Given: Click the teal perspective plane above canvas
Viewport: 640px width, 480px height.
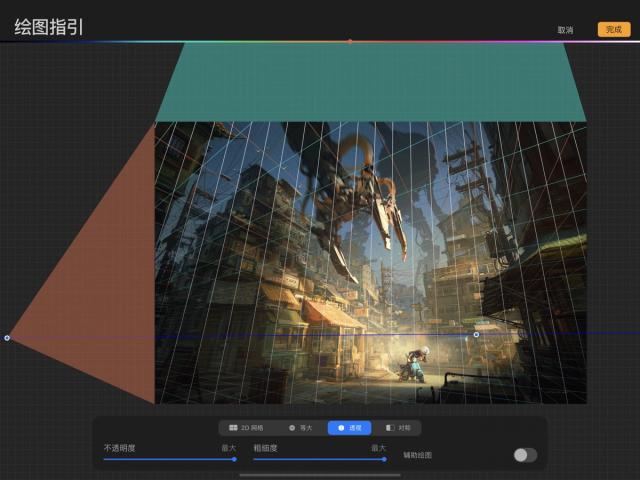Looking at the screenshot, I should point(371,82).
